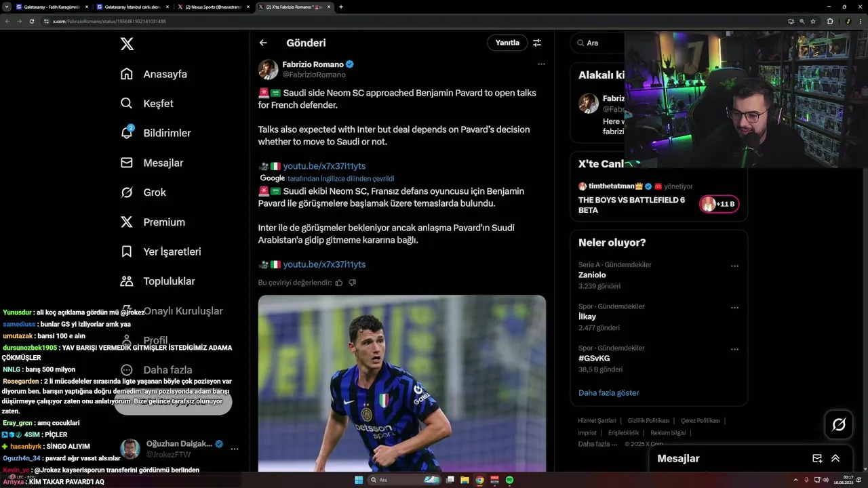
Task: Open Premium page
Action: [x=164, y=222]
